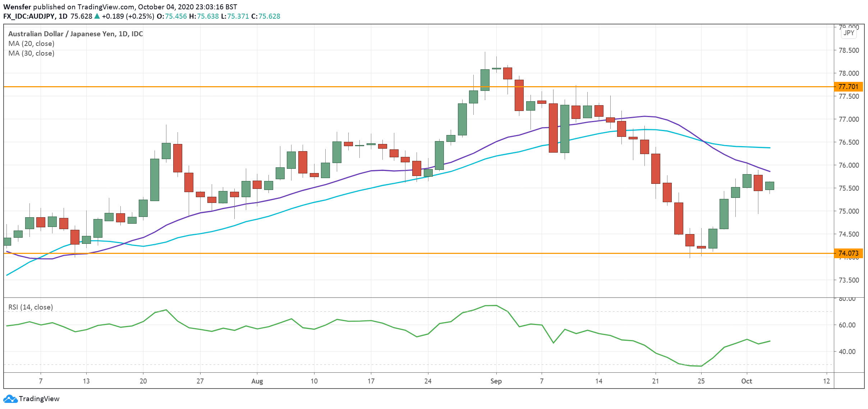The image size is (868, 409).
Task: Click the 78.500 price axis label
Action: point(848,50)
